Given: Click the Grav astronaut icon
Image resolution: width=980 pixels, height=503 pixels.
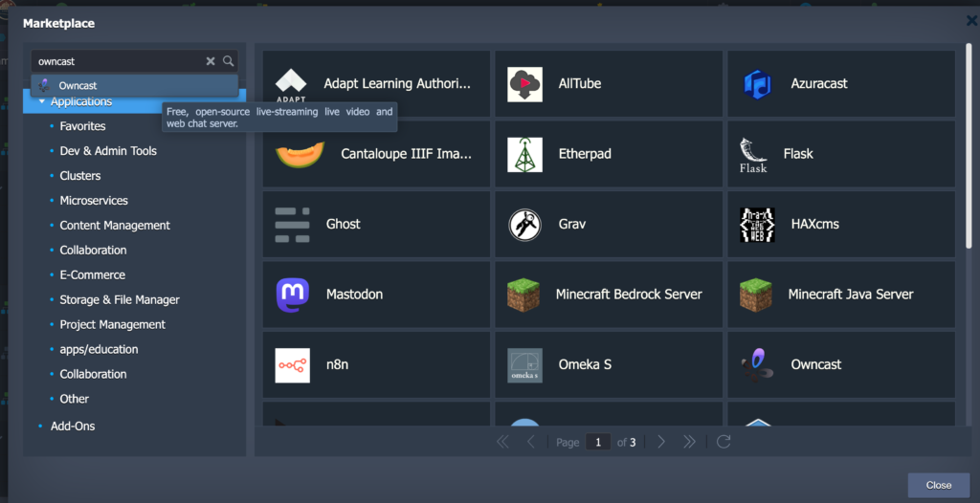Looking at the screenshot, I should (x=525, y=225).
